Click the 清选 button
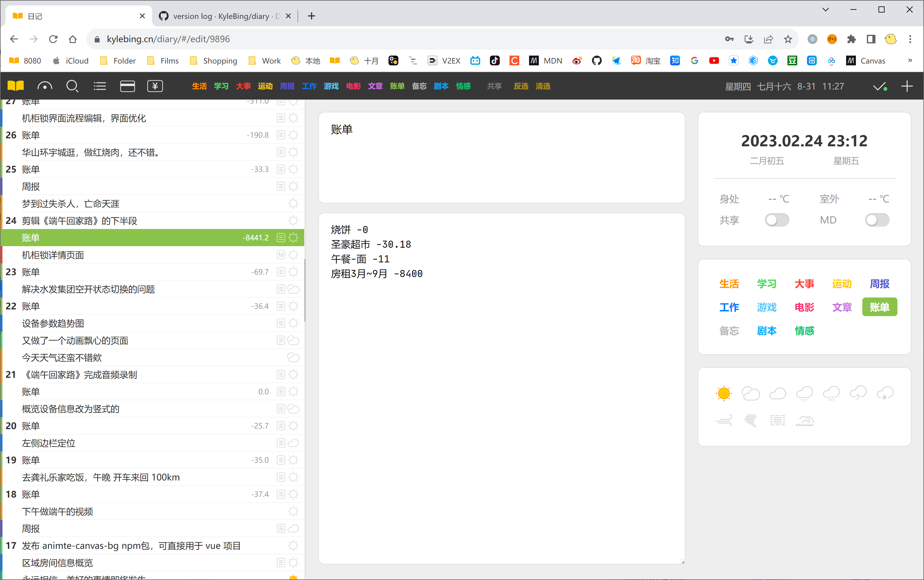 [x=543, y=86]
